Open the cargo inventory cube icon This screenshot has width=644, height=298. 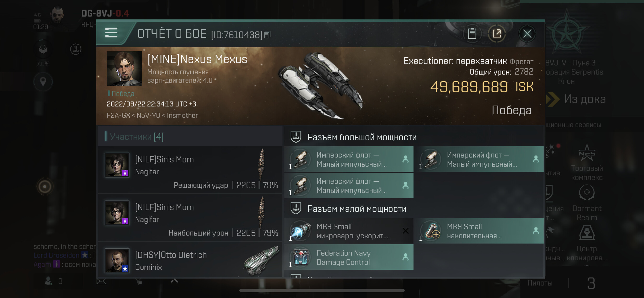tap(43, 49)
